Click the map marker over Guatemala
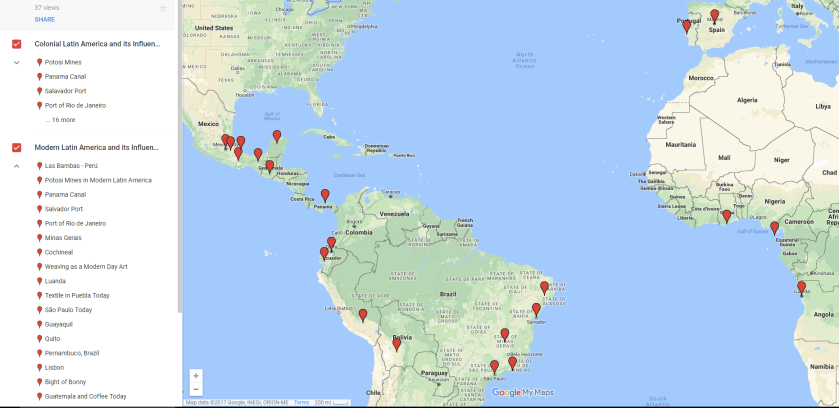The image size is (839, 408). pos(270,166)
